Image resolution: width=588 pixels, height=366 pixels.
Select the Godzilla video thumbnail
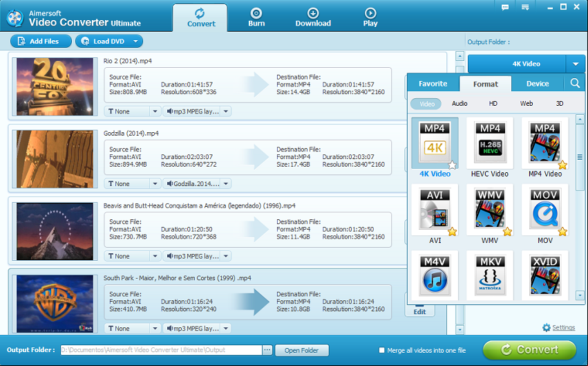(55, 159)
